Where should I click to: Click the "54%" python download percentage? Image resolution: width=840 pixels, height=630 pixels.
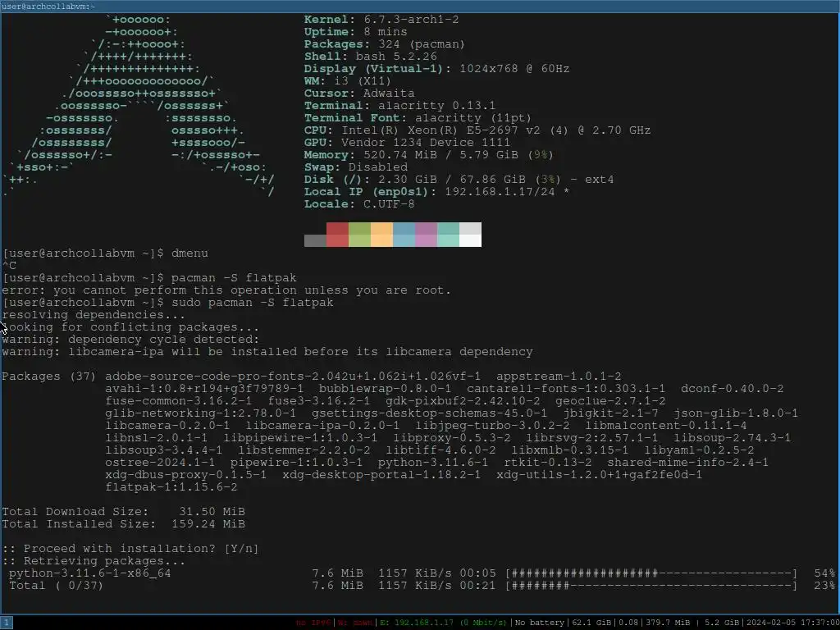click(824, 573)
